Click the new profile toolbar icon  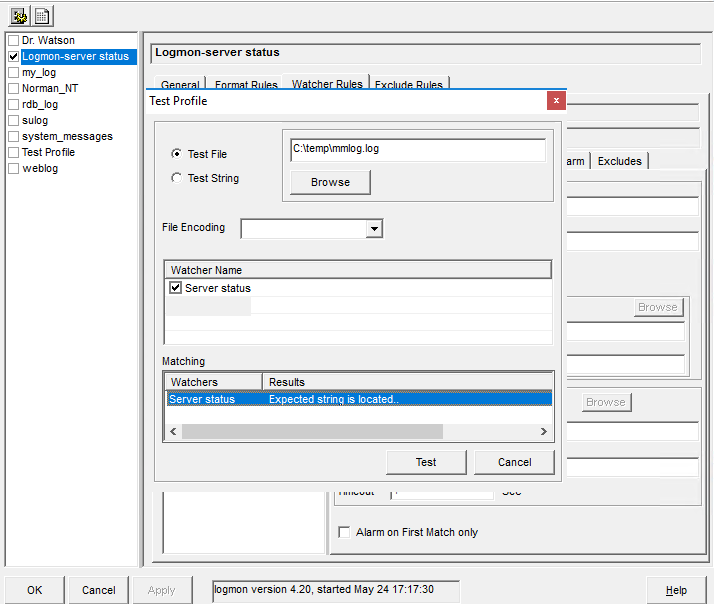pyautogui.click(x=18, y=15)
